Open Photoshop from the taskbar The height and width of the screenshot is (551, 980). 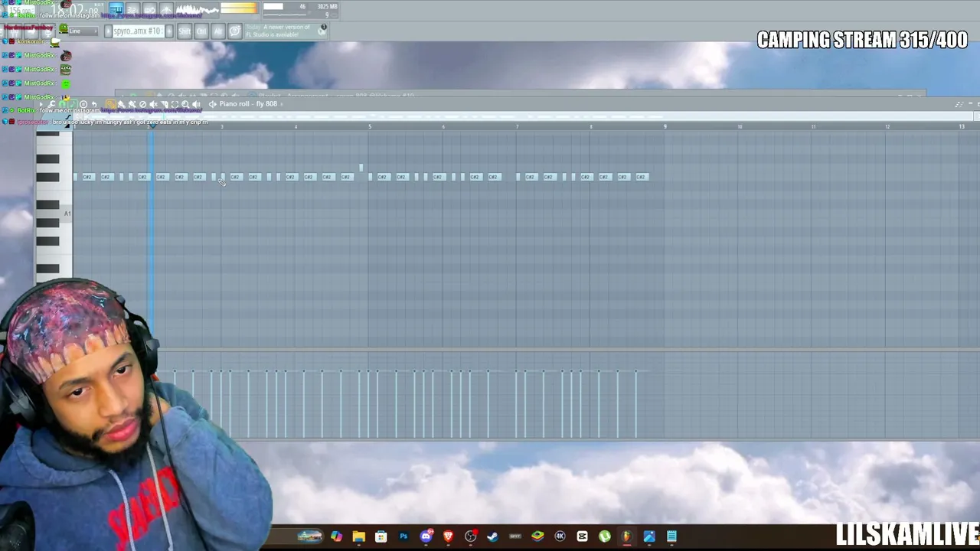[x=403, y=536]
